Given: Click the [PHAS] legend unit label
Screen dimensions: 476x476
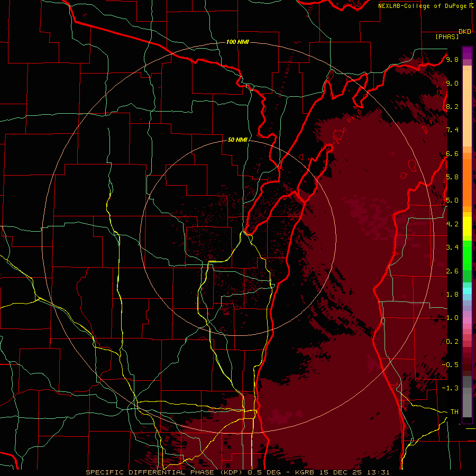Looking at the screenshot, I should click(447, 36).
